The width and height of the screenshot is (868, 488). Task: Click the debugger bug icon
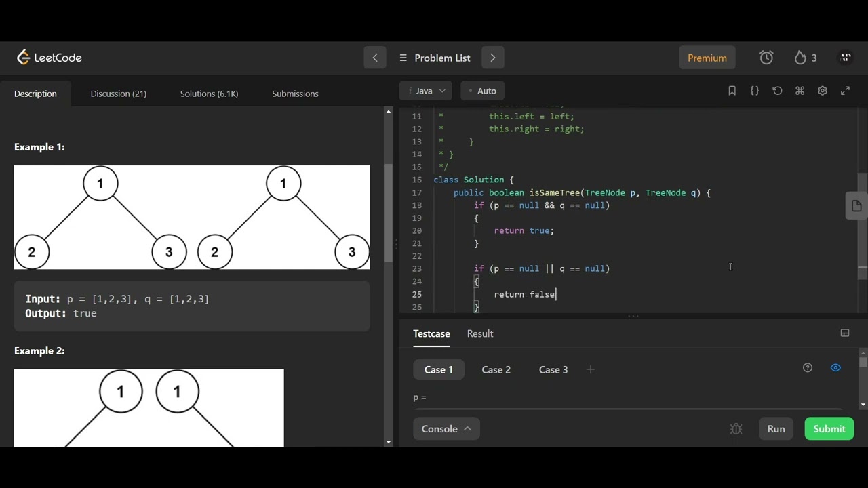736,429
